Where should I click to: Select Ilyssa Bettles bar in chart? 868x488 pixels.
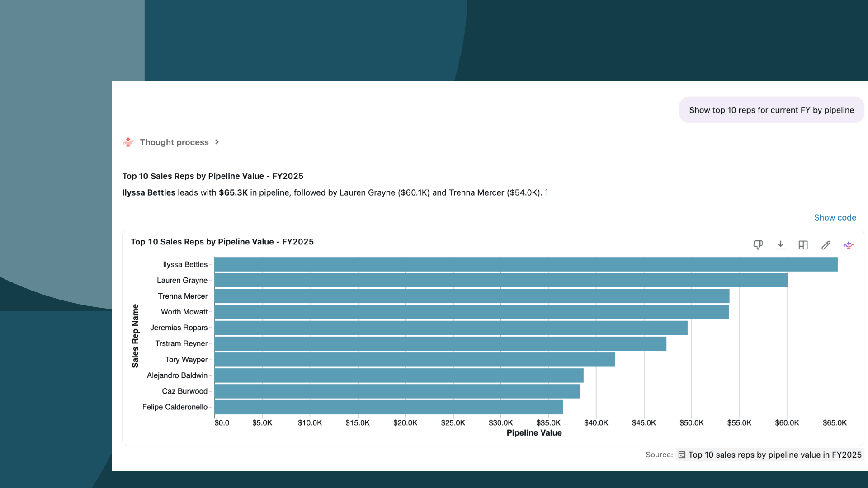coord(526,264)
